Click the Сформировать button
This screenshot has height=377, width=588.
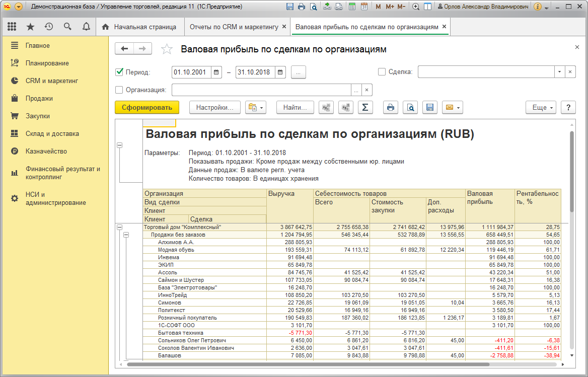pyautogui.click(x=147, y=108)
